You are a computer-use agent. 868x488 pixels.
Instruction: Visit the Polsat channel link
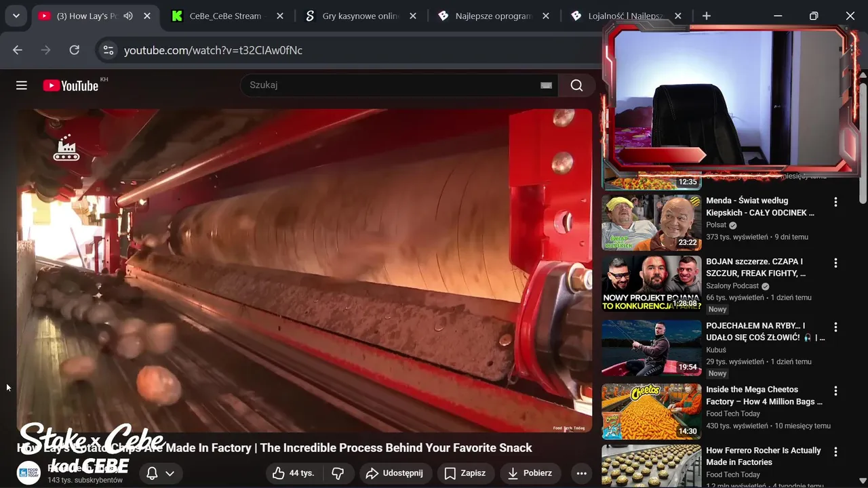coord(716,225)
